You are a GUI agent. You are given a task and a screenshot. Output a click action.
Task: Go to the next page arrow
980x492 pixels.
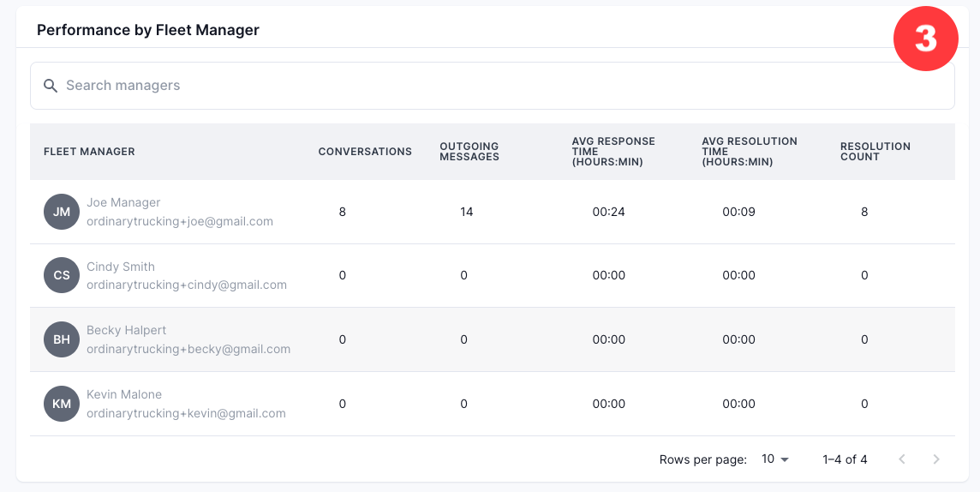[x=936, y=459]
